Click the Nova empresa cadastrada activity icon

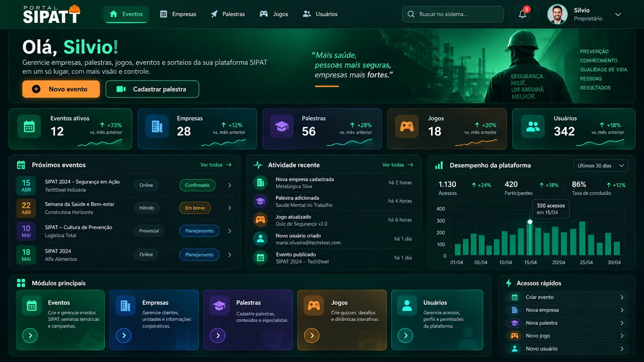click(x=260, y=182)
